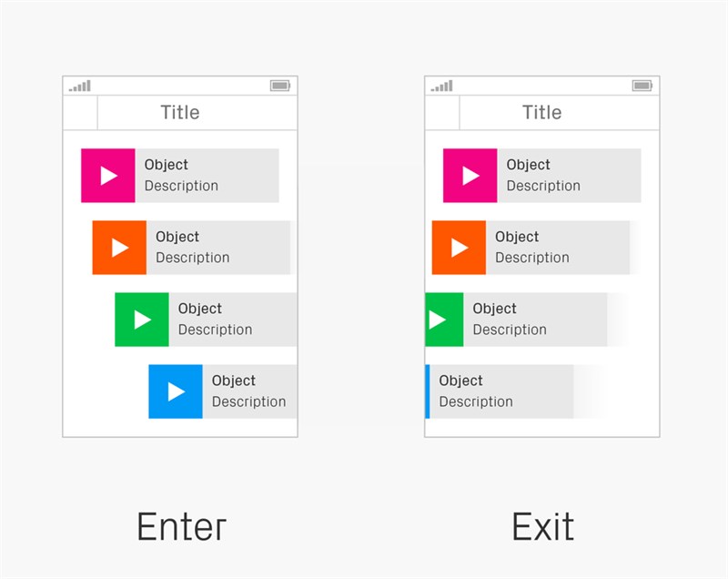The image size is (728, 579).
Task: Click pink play icon in Exit mockup
Action: click(470, 176)
